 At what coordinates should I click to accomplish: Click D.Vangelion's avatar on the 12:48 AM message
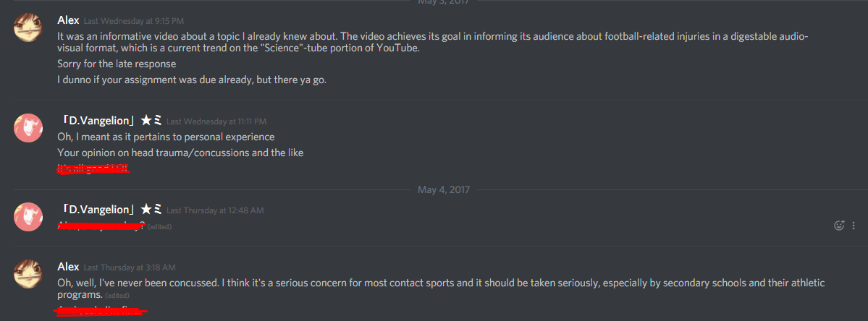click(28, 217)
